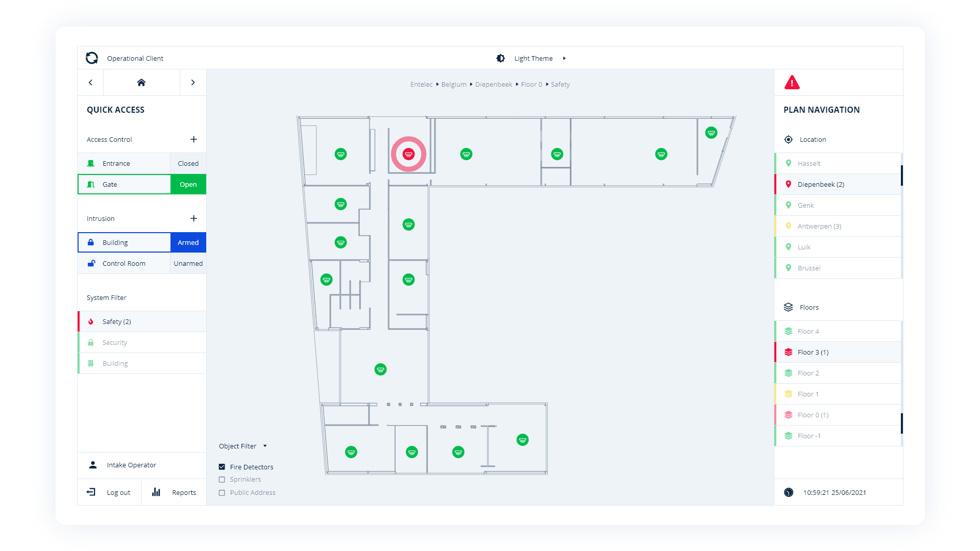Viewport: 980px width, 551px height.
Task: Click the Light Theme brightness icon
Action: pyautogui.click(x=501, y=58)
